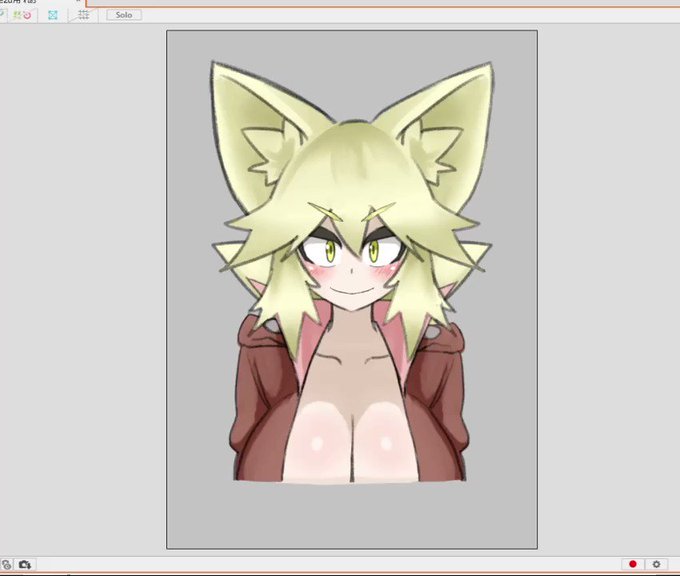Open settings with the gear icon at bottom right
The image size is (680, 576).
click(x=656, y=564)
